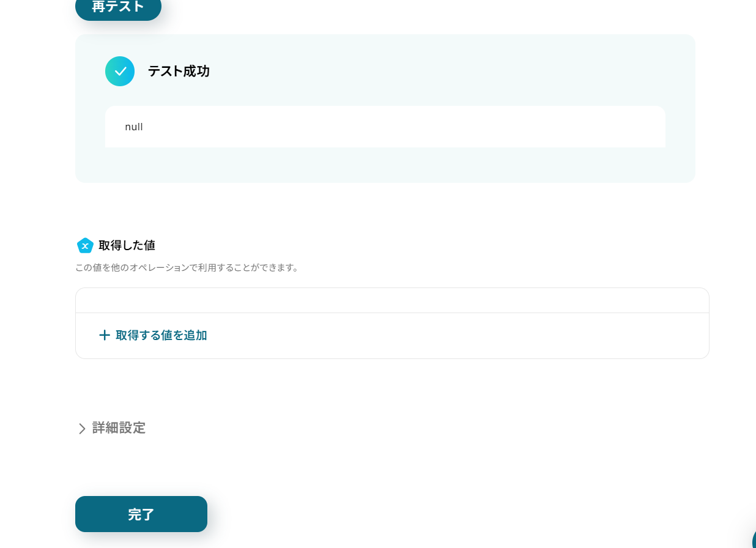756x548 pixels.
Task: Expand the 詳細設定 section
Action: point(111,428)
